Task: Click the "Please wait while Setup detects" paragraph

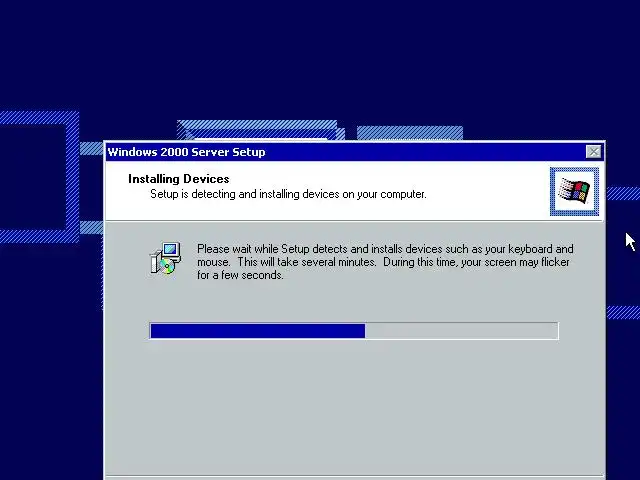Action: [x=385, y=262]
